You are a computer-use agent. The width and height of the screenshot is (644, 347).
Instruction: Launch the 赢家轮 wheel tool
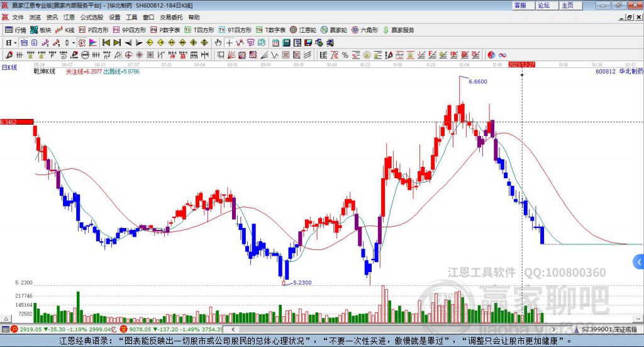(334, 30)
